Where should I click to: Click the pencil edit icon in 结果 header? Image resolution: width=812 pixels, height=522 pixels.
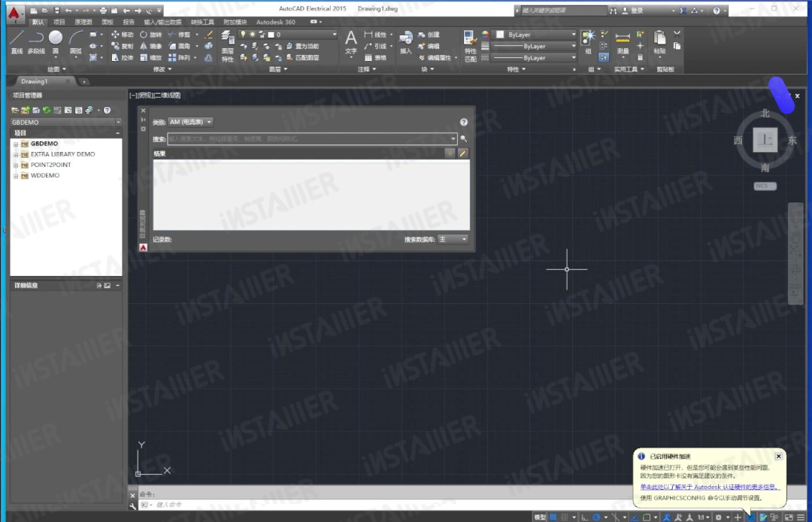tap(463, 153)
